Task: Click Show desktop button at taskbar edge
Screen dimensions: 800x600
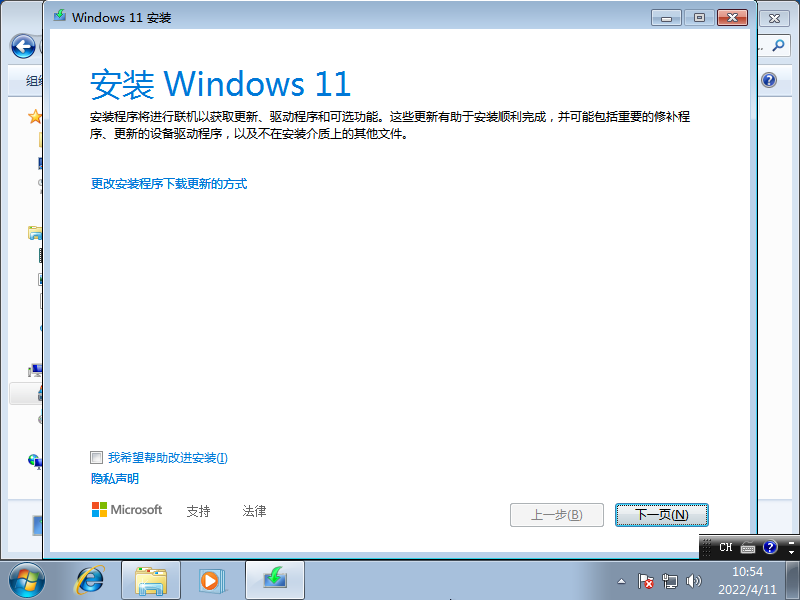Action: [792, 581]
